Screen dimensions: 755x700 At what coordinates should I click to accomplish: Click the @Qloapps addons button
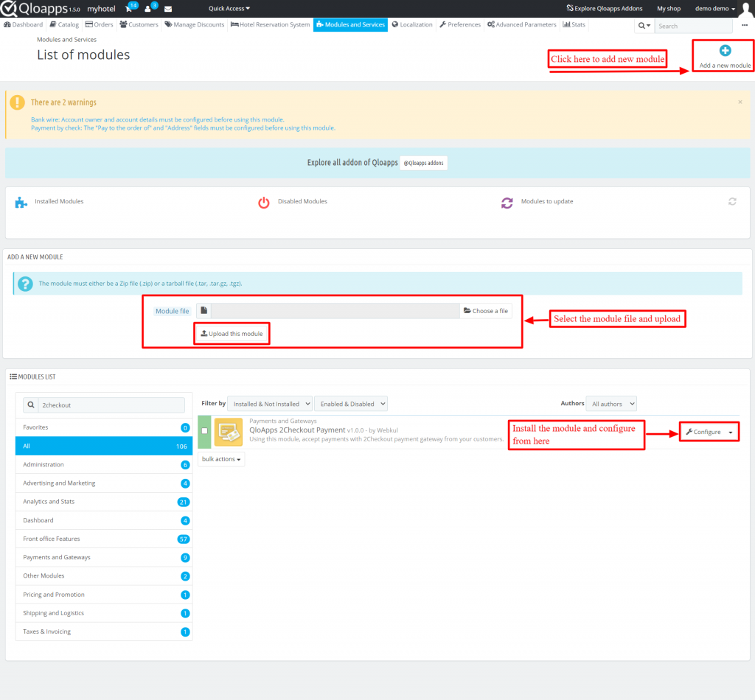tap(424, 163)
